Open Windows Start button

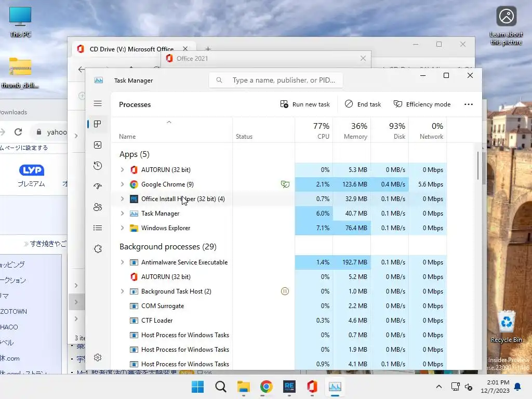click(x=198, y=387)
